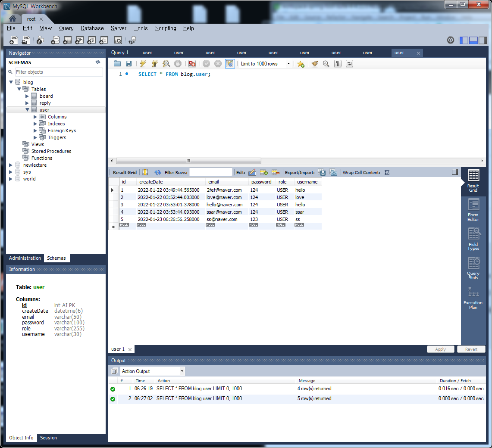492x448 pixels.
Task: Switch to the Administration tab
Action: [25, 258]
